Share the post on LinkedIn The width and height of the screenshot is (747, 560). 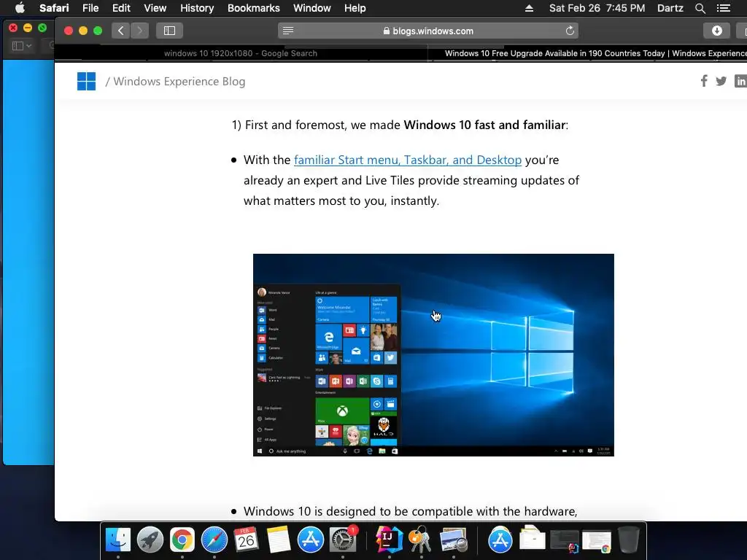click(740, 82)
